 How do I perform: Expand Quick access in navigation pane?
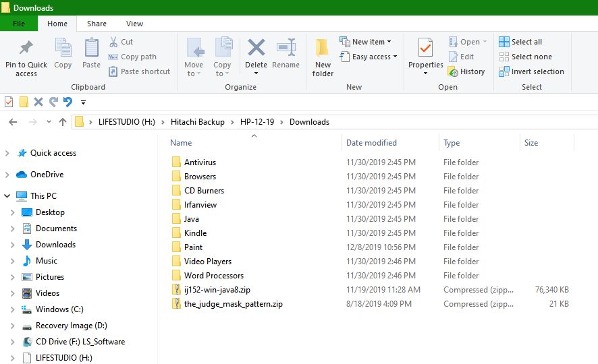(7, 153)
